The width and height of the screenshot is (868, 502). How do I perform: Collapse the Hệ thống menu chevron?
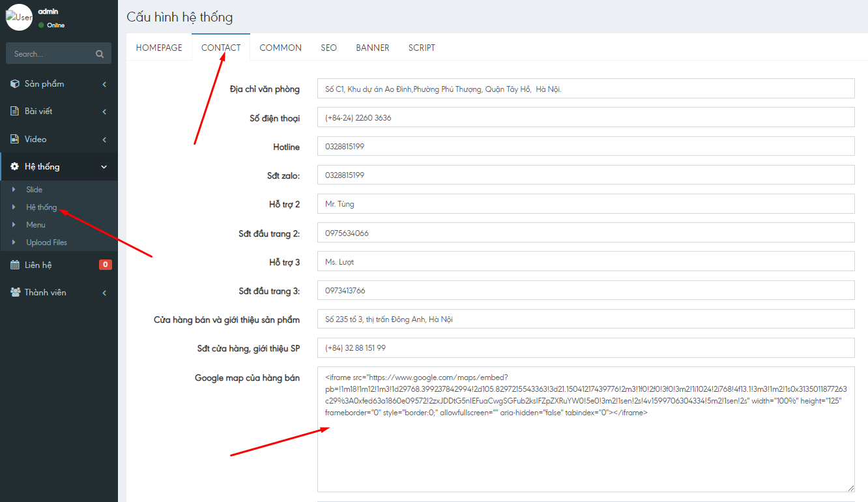coord(104,167)
